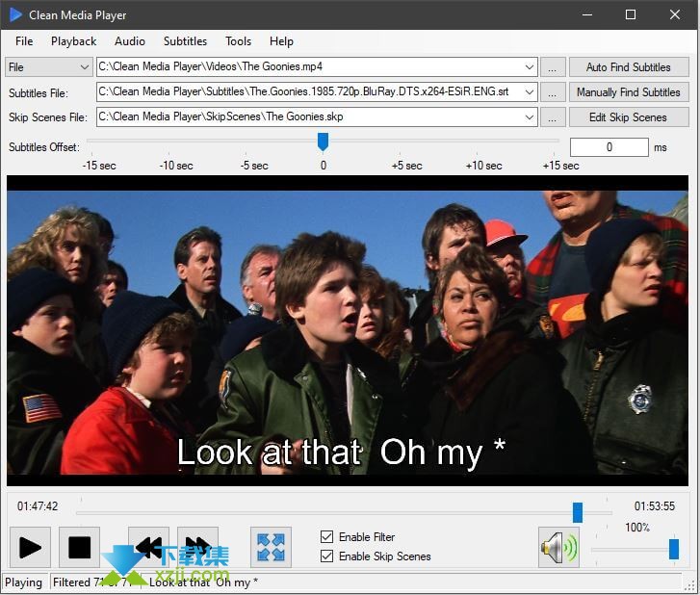The width and height of the screenshot is (700, 595).
Task: Click the '+10 sec' offset tick label
Action: coord(484,166)
